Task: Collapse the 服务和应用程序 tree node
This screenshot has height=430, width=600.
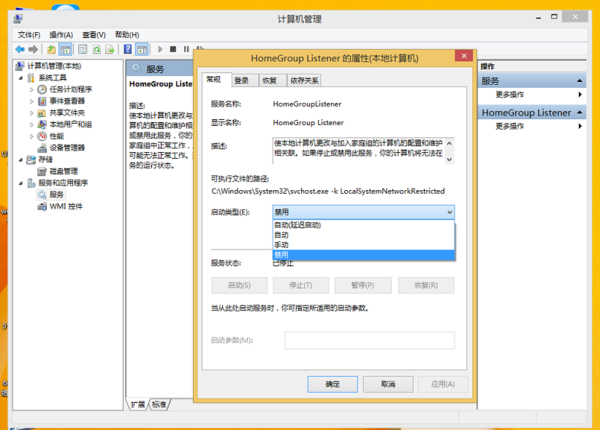Action: click(21, 183)
